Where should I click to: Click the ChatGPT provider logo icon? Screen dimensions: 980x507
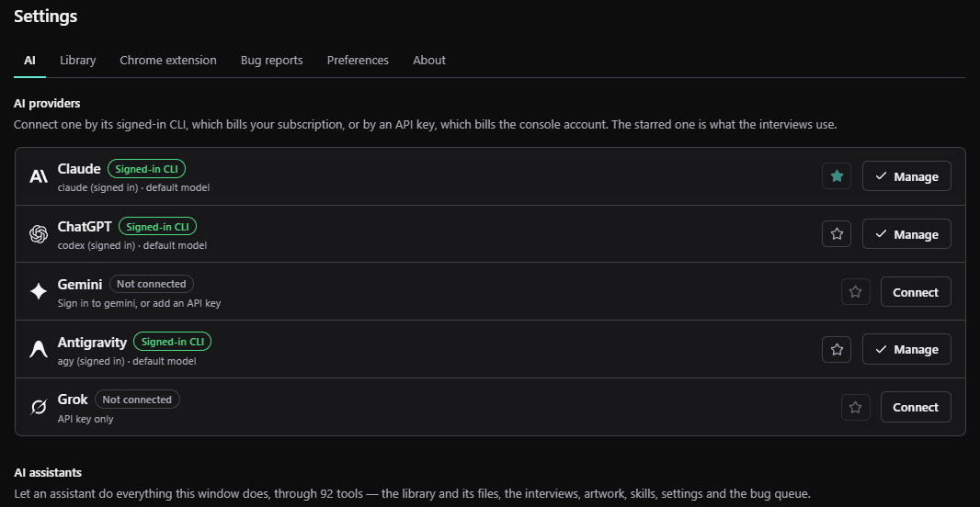[x=39, y=234]
